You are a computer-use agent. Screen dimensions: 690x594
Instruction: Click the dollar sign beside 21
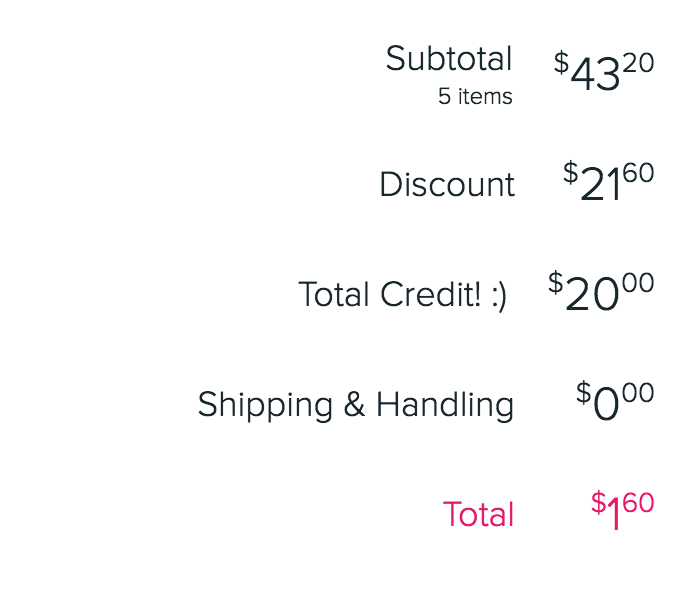(571, 172)
